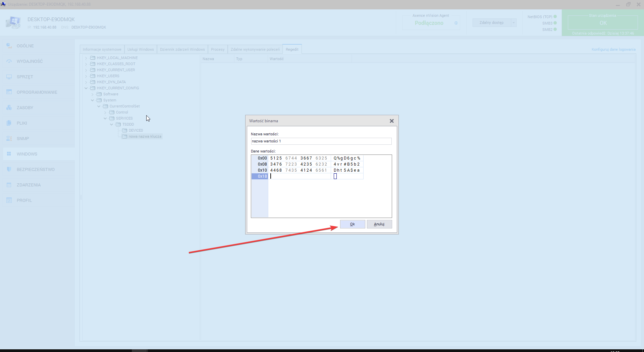Click the Nazwa wartości text field
The image size is (644, 352).
pos(321,141)
